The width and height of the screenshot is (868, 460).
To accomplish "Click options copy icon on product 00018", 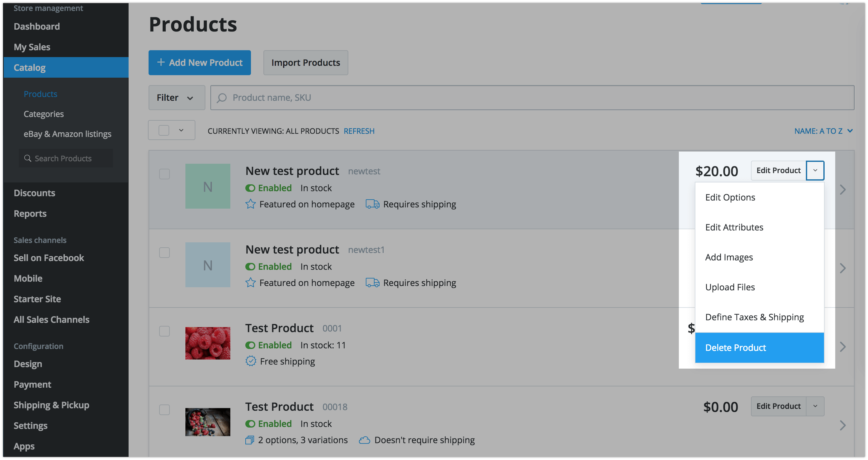I will point(249,440).
